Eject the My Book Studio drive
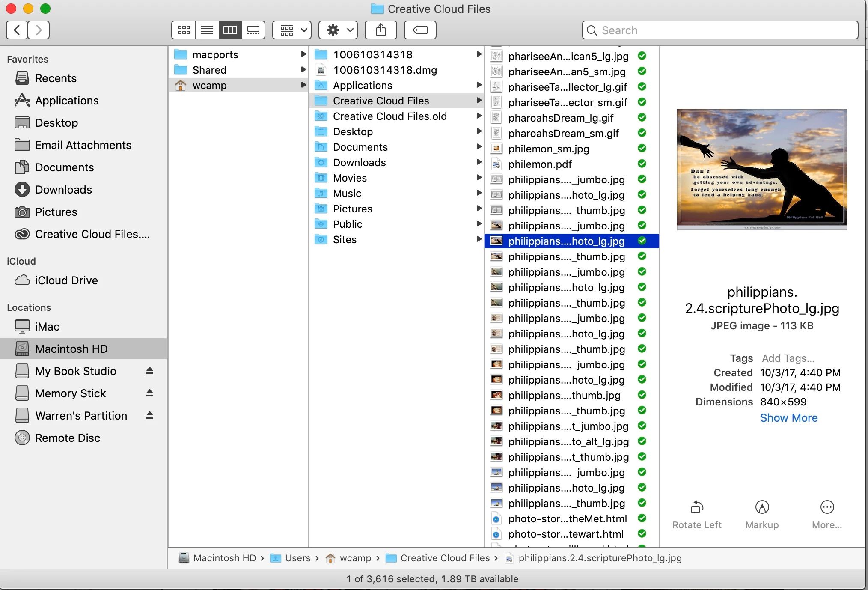The image size is (868, 590). click(150, 371)
